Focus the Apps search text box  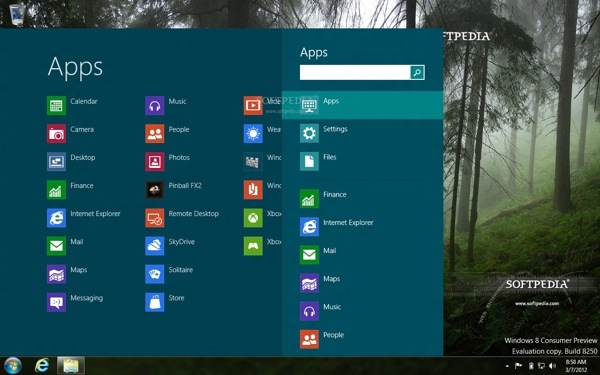(355, 72)
